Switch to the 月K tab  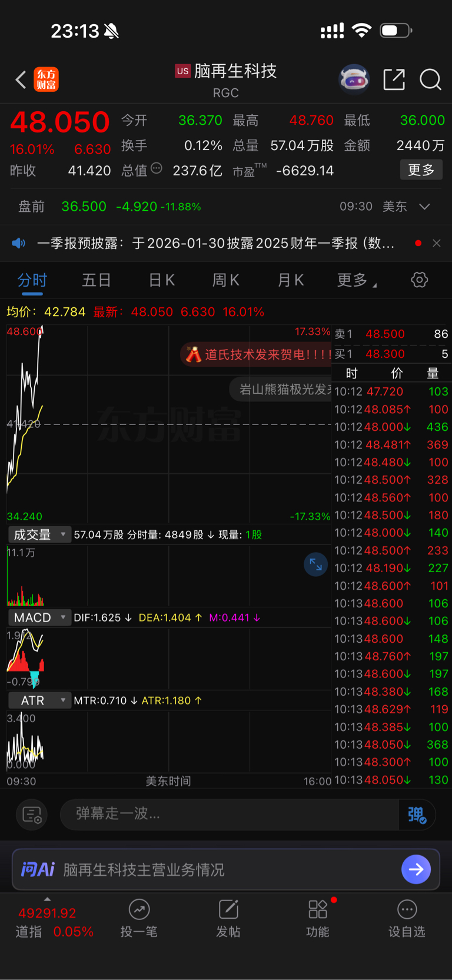(290, 280)
